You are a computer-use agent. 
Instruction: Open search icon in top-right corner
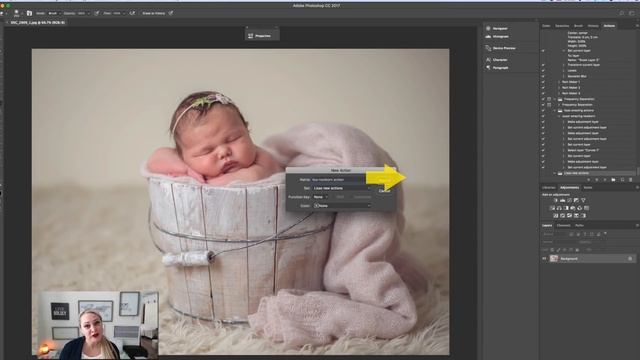coord(622,13)
